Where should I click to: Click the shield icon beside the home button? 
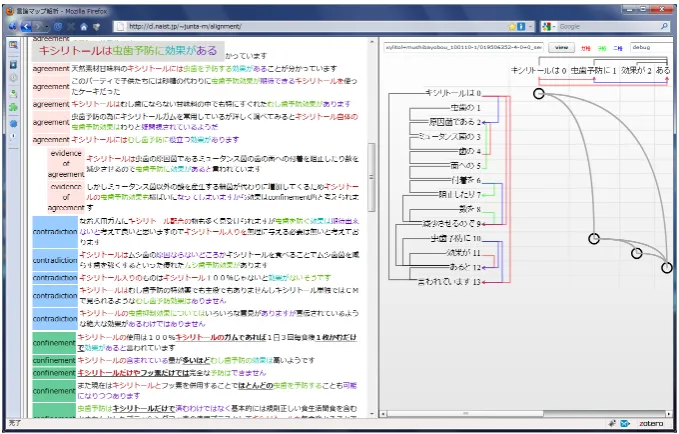pos(97,27)
